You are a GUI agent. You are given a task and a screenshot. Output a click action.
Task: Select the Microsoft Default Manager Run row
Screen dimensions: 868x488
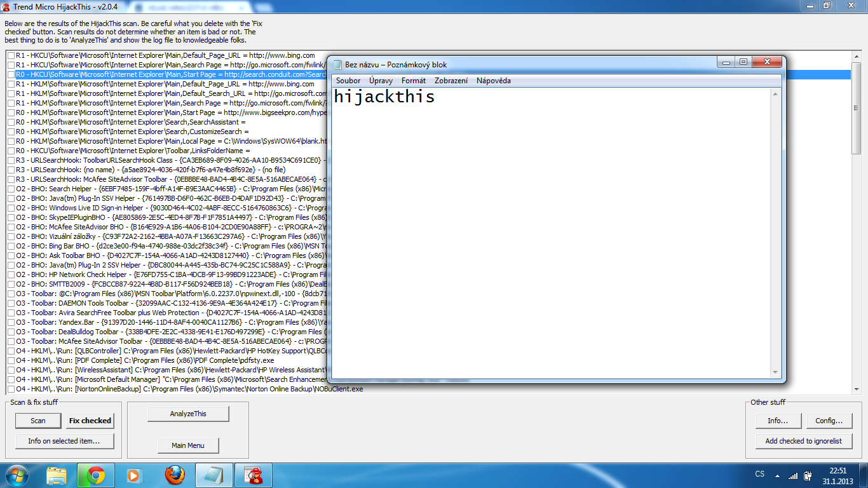170,379
